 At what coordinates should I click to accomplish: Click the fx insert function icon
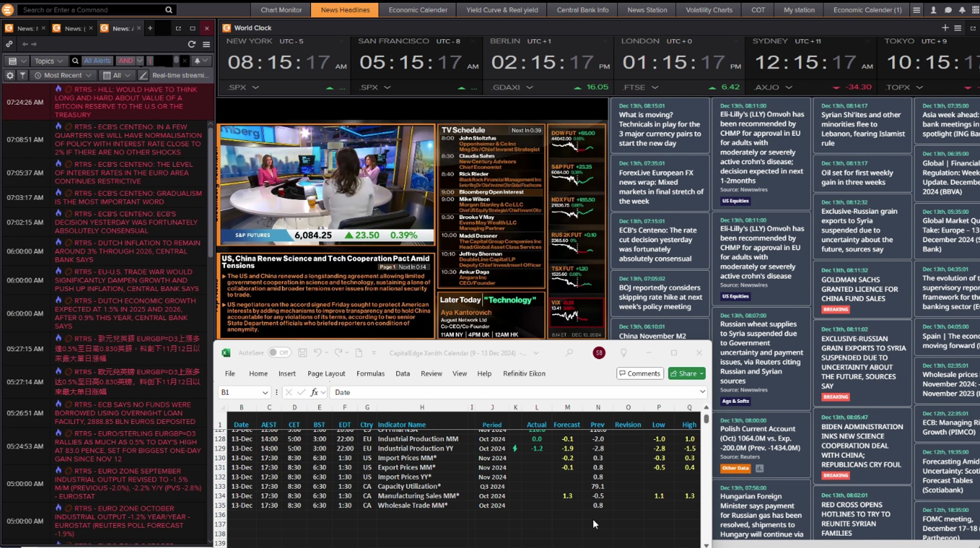314,392
